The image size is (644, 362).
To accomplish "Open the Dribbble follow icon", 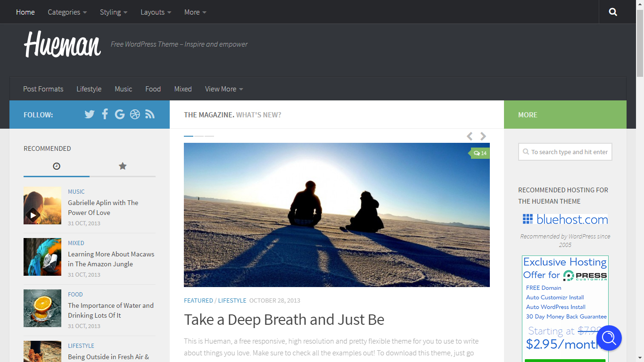I will pyautogui.click(x=135, y=114).
